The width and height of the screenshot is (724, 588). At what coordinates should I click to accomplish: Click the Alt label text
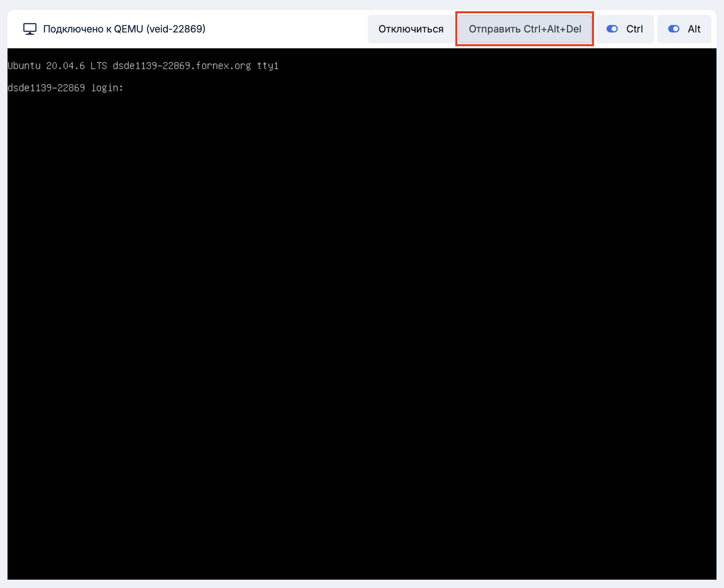(x=694, y=29)
